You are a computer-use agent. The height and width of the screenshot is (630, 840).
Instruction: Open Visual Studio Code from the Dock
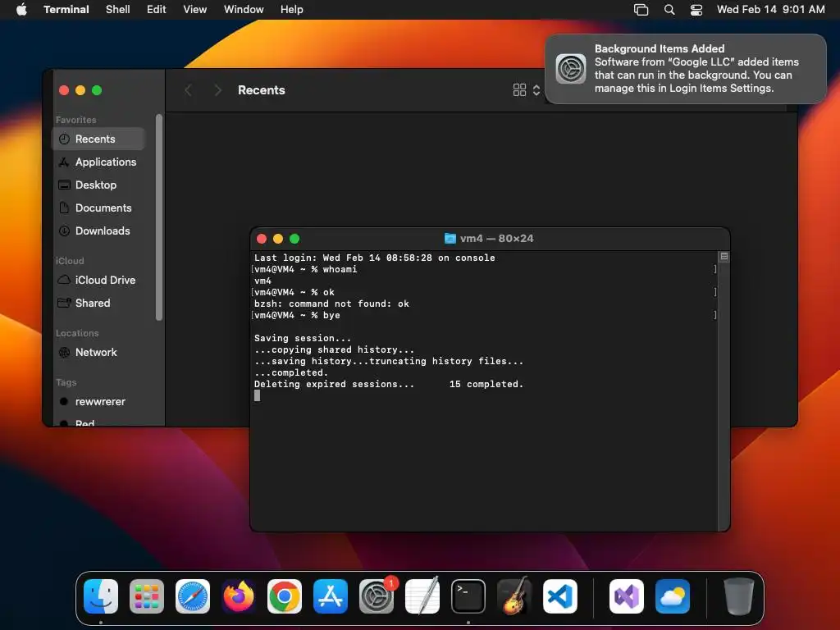point(560,596)
